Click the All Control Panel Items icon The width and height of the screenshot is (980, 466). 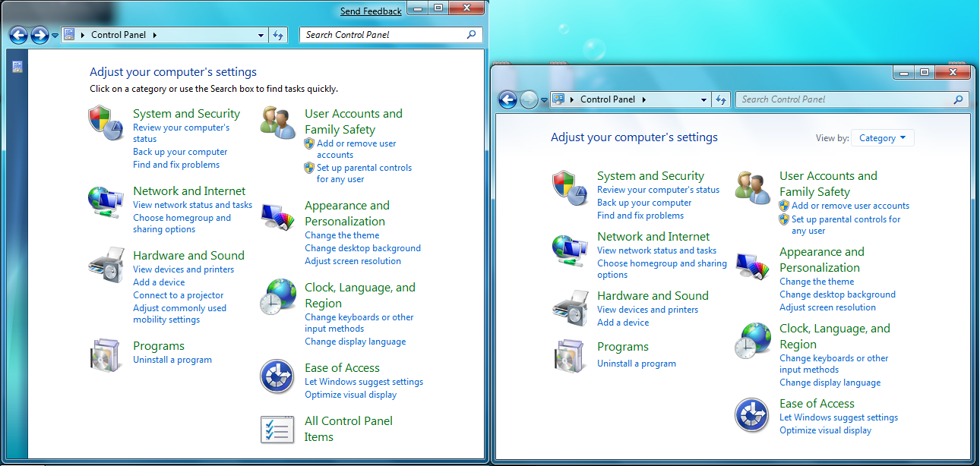click(277, 430)
